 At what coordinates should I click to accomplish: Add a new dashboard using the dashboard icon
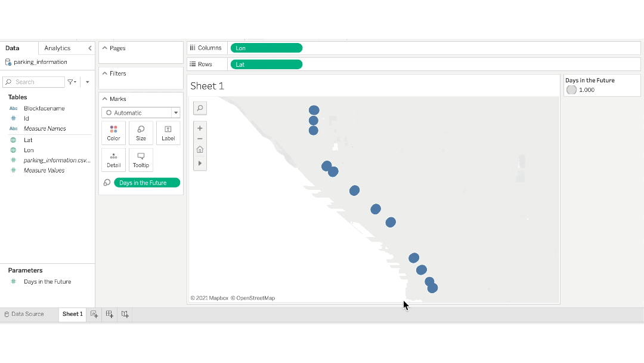tap(109, 313)
